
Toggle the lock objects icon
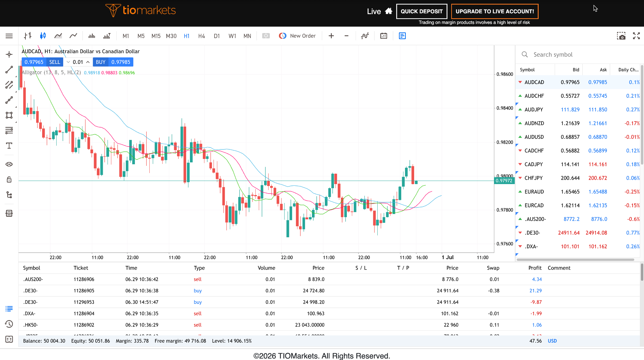(9, 179)
